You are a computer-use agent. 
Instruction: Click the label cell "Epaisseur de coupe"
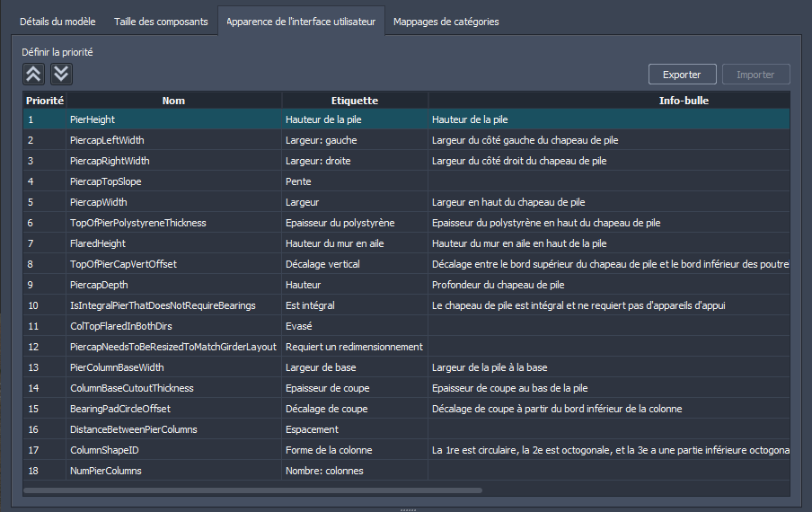point(355,388)
